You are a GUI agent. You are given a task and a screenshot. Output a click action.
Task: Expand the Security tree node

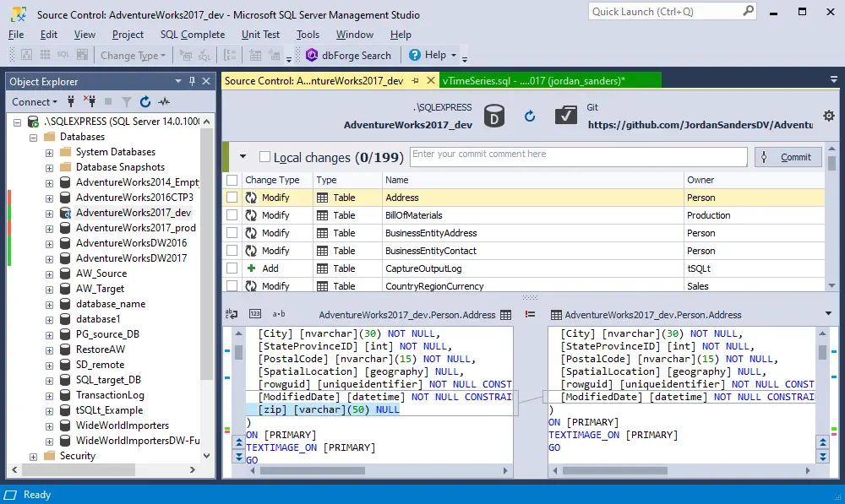pos(34,456)
